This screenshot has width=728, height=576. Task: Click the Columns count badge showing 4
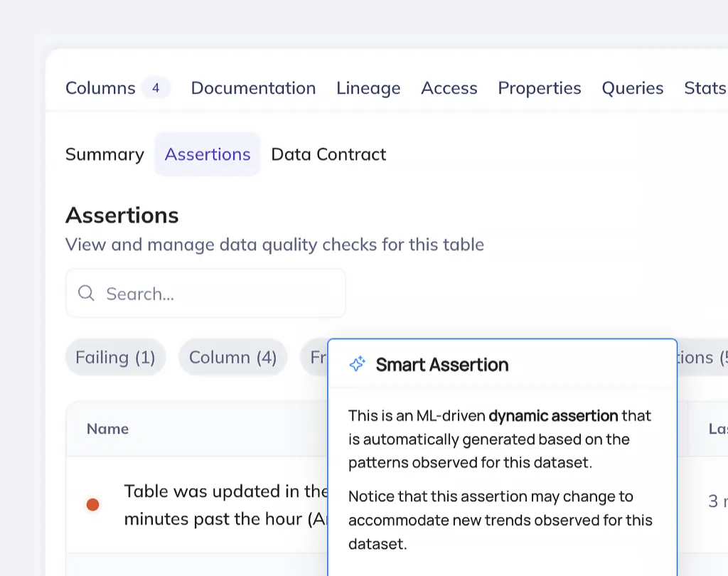point(156,88)
